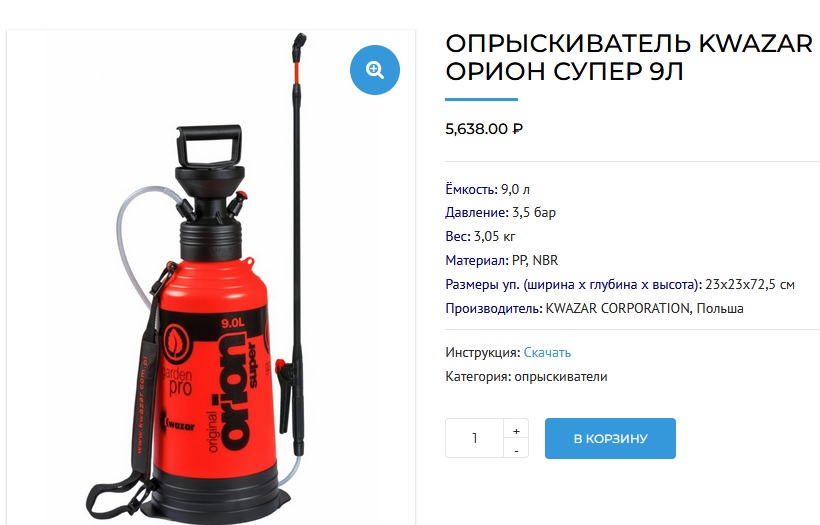Click the blue magnifier zoom icon
The height and width of the screenshot is (525, 820).
coord(374,70)
